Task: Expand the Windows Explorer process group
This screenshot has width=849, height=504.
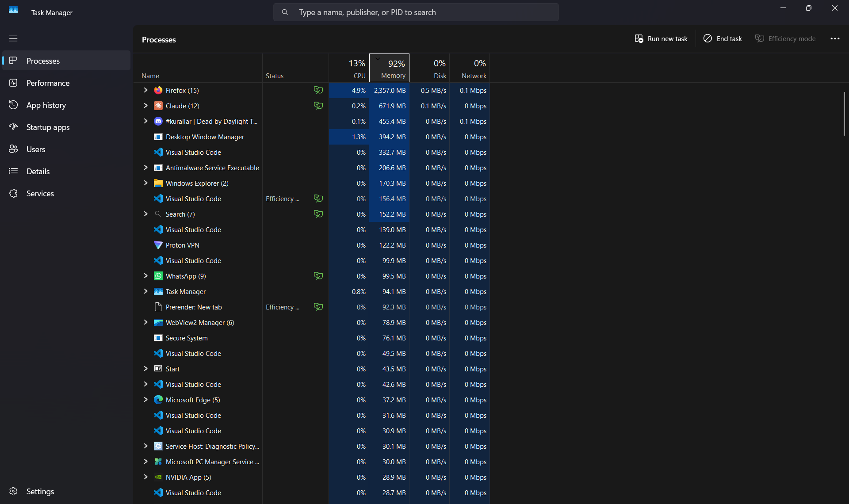Action: [145, 183]
